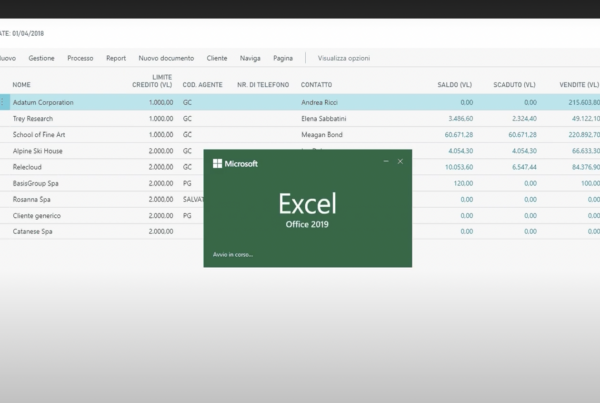Screen dimensions: 600x403
Task: Close the Excel splash screen
Action: [x=400, y=162]
